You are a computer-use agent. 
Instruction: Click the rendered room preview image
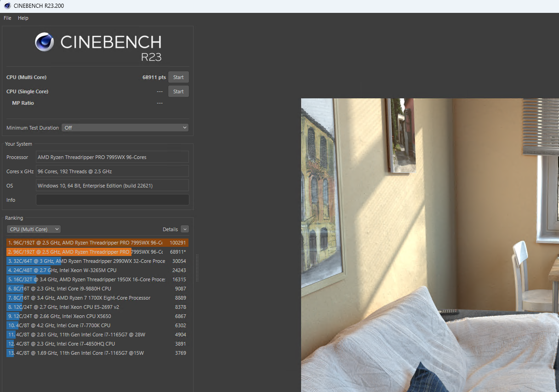point(430,245)
